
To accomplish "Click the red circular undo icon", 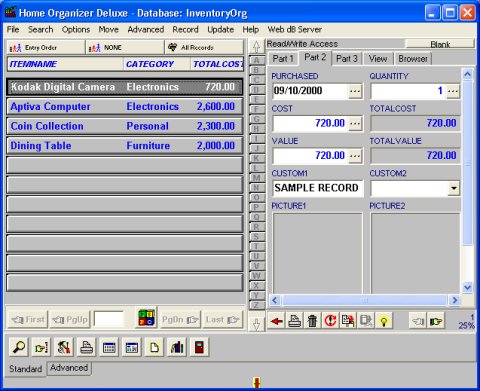I will (330, 321).
